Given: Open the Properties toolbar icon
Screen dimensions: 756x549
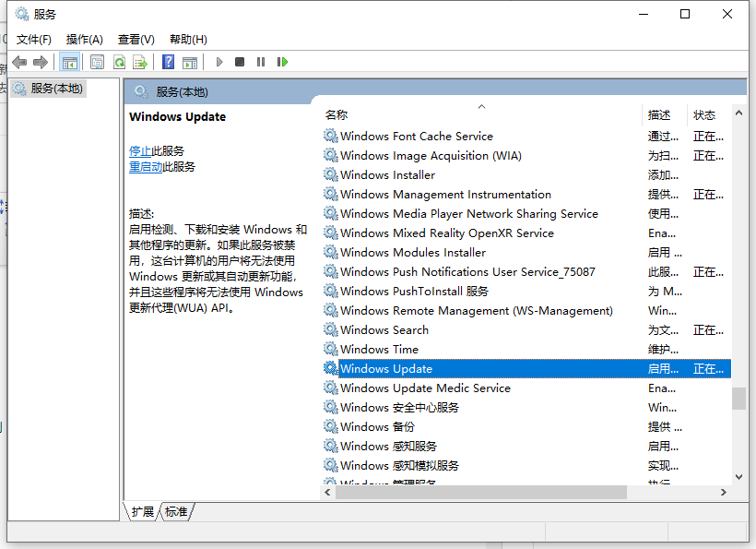Looking at the screenshot, I should point(98,62).
